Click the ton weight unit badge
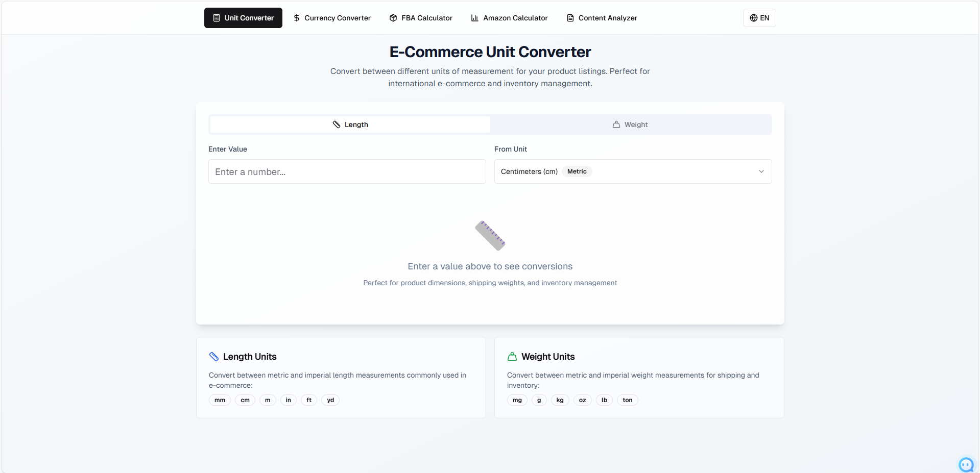The height and width of the screenshot is (473, 980). point(627,400)
